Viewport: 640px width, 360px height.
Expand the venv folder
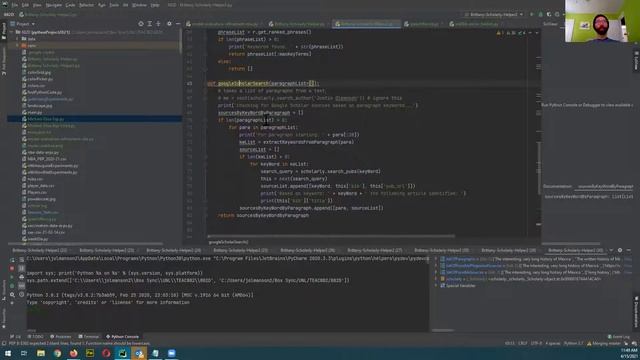click(x=18, y=46)
